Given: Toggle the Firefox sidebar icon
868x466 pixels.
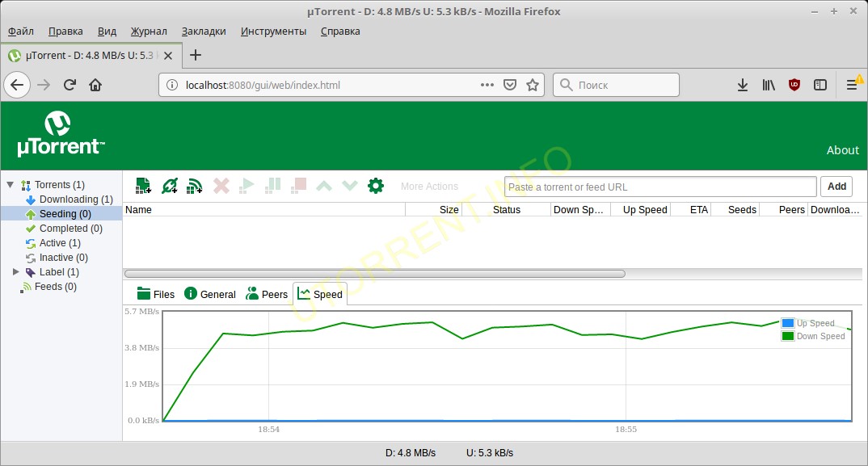Looking at the screenshot, I should 820,86.
